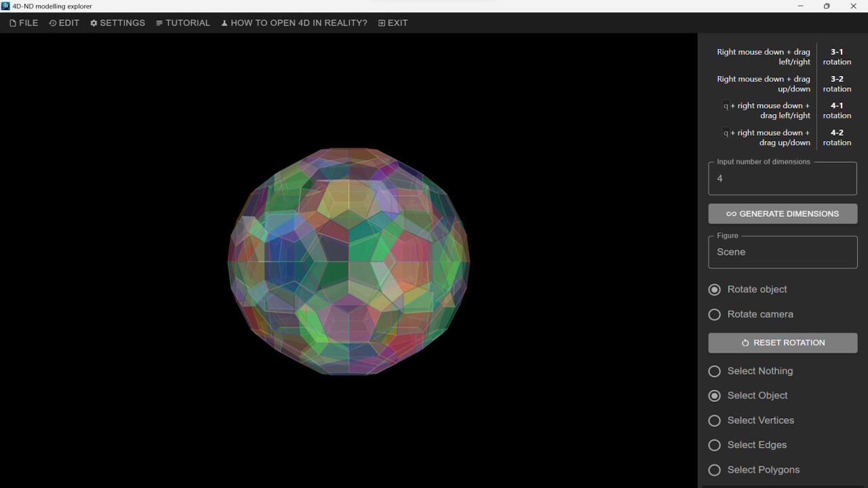Click the person icon before HOW TO OPEN 4D
The width and height of the screenshot is (868, 488).
(224, 22)
